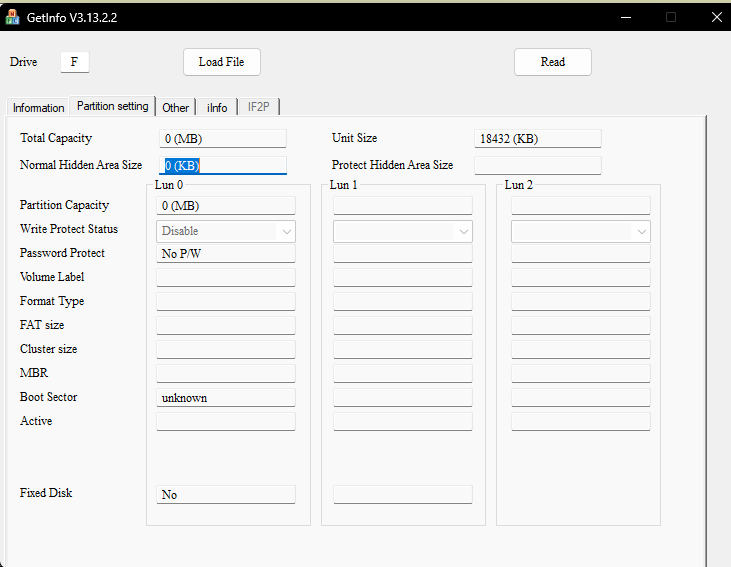731x567 pixels.
Task: Minimize the GetInfo window
Action: (x=626, y=17)
